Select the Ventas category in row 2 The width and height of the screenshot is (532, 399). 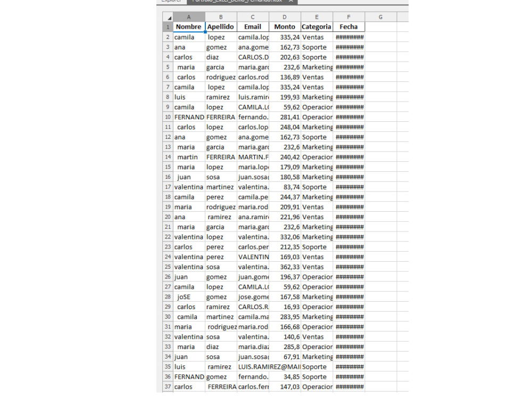(x=317, y=37)
